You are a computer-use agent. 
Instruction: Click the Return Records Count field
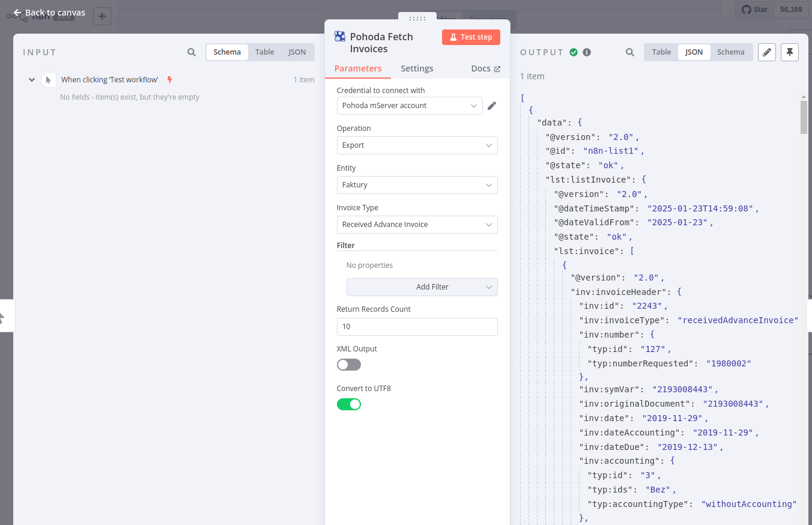(x=417, y=327)
